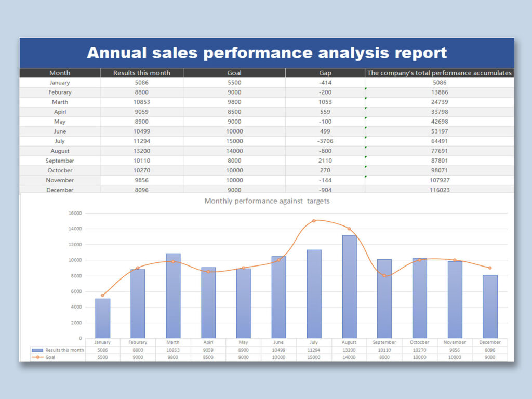Select the 16000 label on the vertical axis

(75, 213)
